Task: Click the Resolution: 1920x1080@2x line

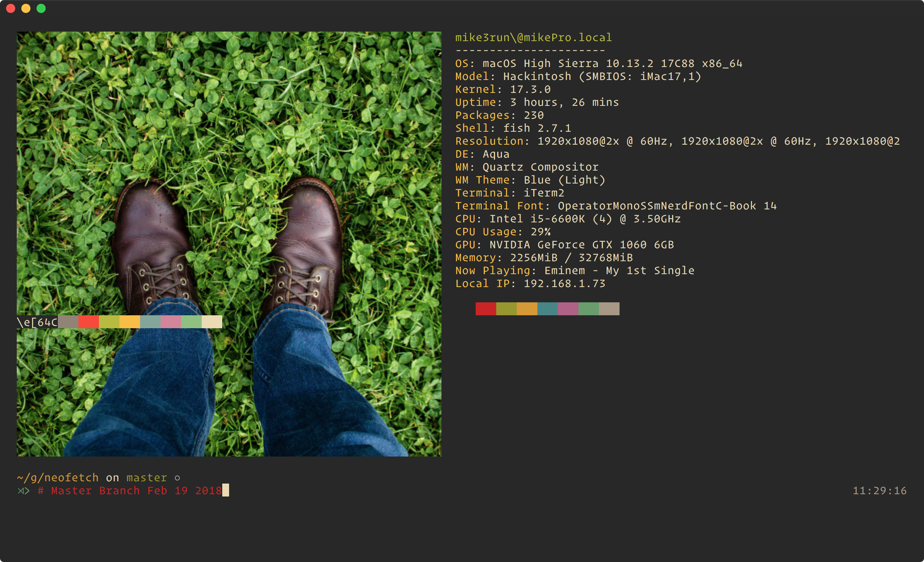Action: pos(678,141)
